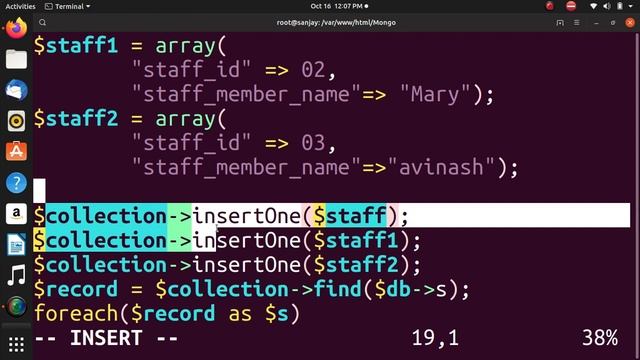Viewport: 640px width, 360px height.
Task: Minimize the terminal window
Action: click(596, 23)
